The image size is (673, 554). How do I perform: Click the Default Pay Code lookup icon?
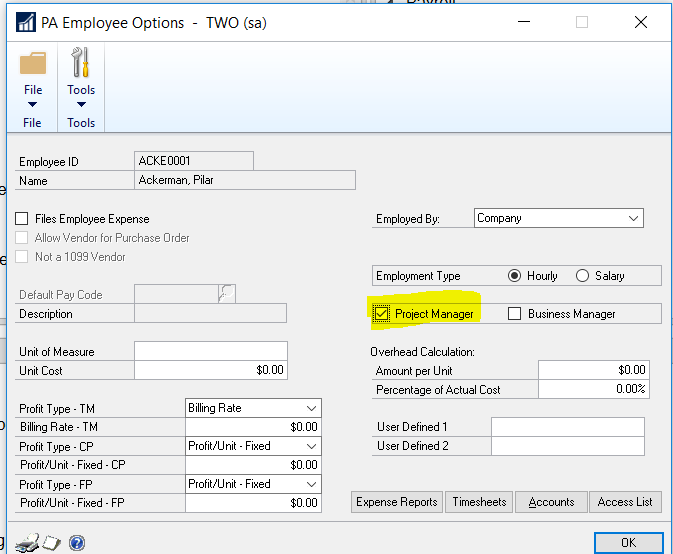tap(227, 294)
